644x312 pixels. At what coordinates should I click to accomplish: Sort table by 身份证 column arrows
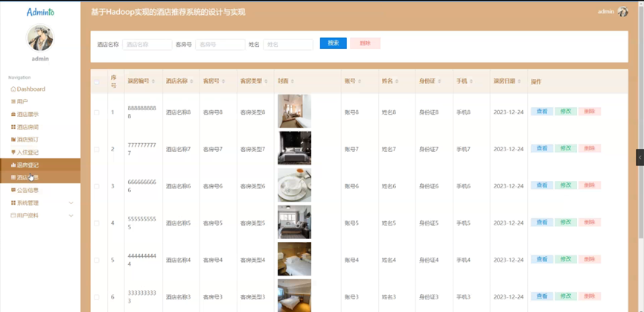[x=439, y=82]
